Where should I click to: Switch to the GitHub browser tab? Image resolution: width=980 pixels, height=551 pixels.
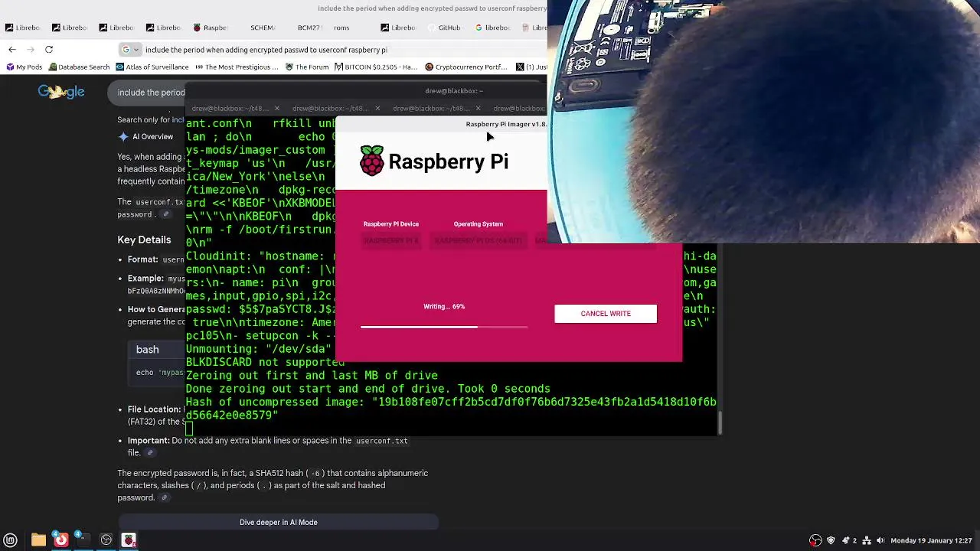(444, 28)
